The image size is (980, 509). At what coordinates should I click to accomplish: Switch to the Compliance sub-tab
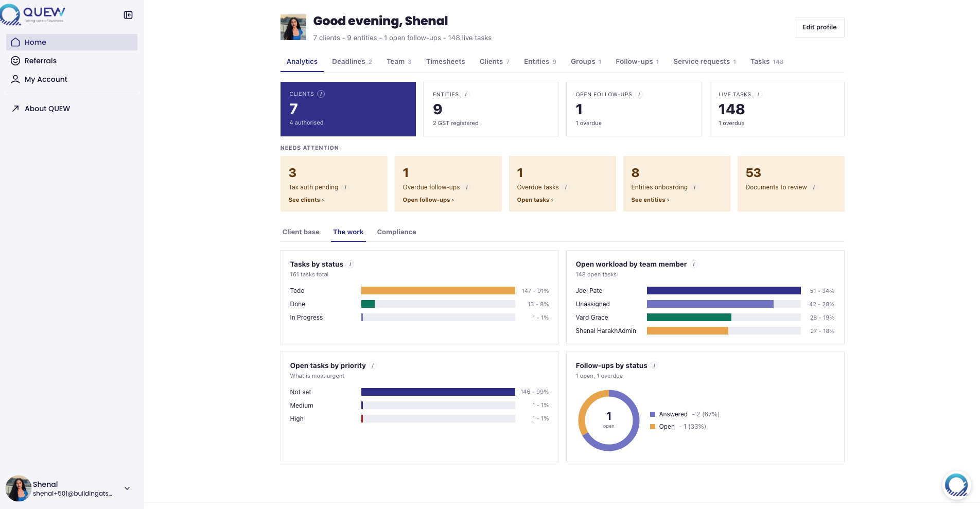pos(397,232)
